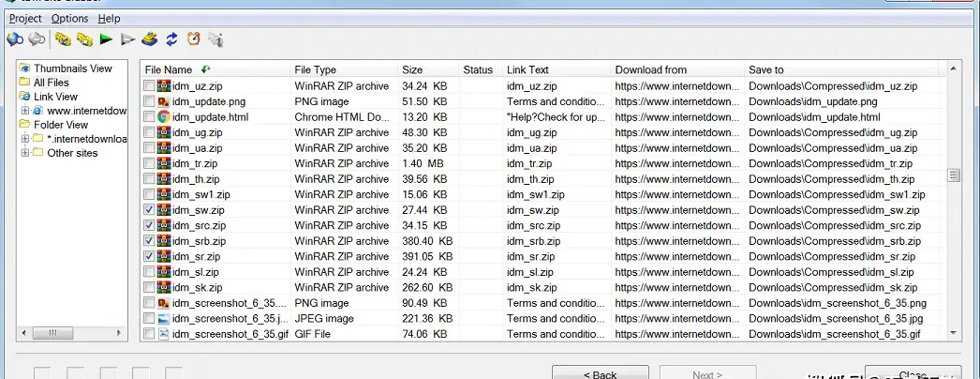980x379 pixels.
Task: Select the Other sites folder
Action: click(x=72, y=153)
